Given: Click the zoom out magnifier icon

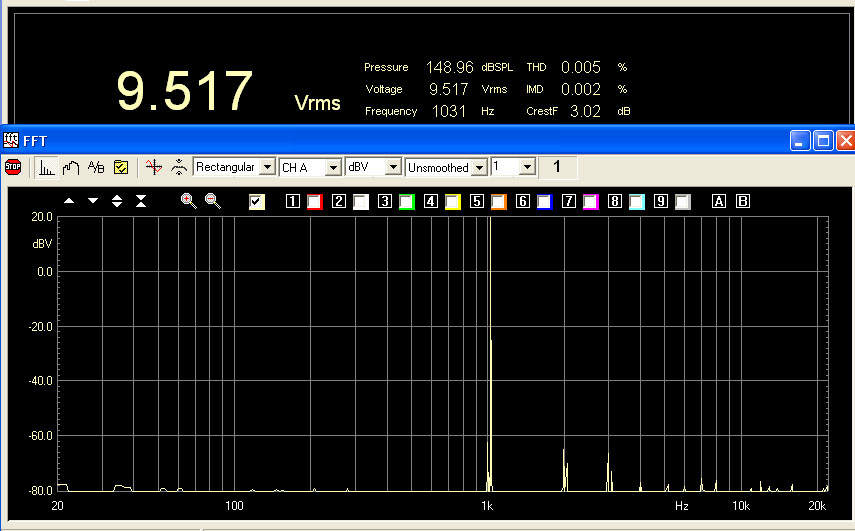Looking at the screenshot, I should coord(212,201).
